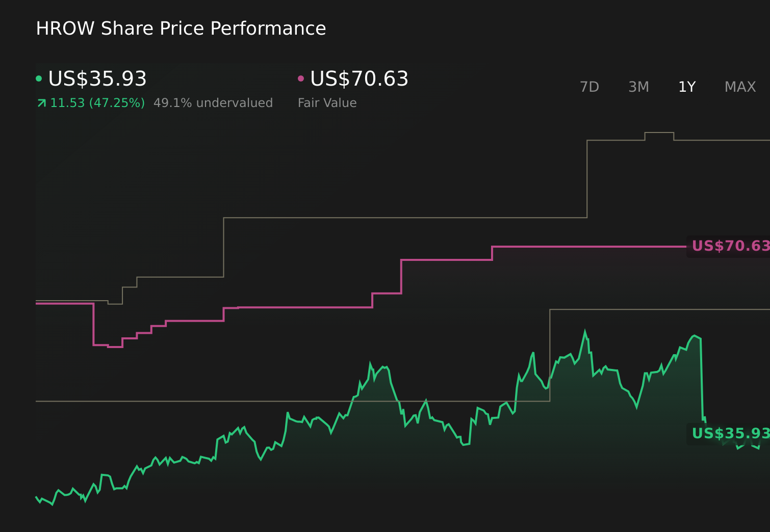This screenshot has width=770, height=532.
Task: Expand the 1Y range selector
Action: click(687, 87)
